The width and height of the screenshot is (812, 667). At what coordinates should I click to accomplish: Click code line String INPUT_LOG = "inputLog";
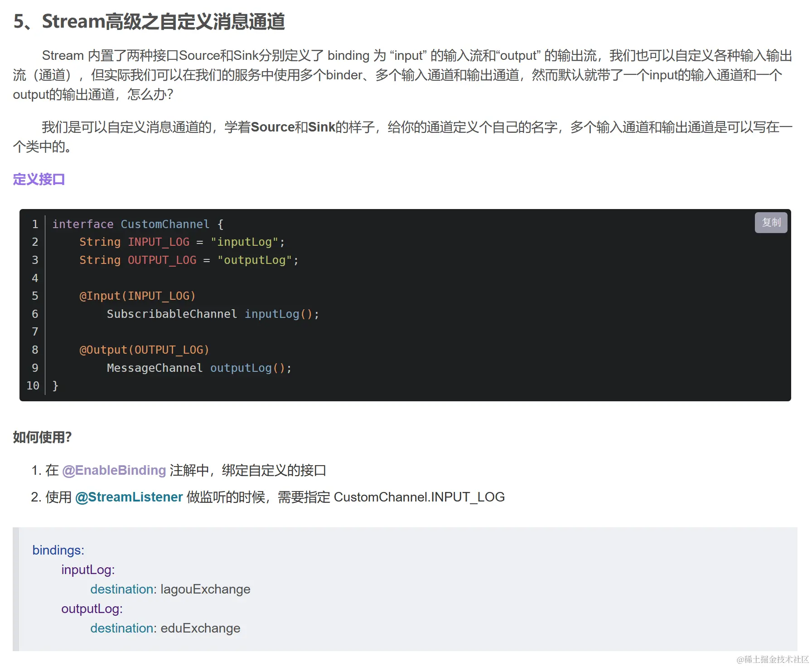(x=182, y=242)
